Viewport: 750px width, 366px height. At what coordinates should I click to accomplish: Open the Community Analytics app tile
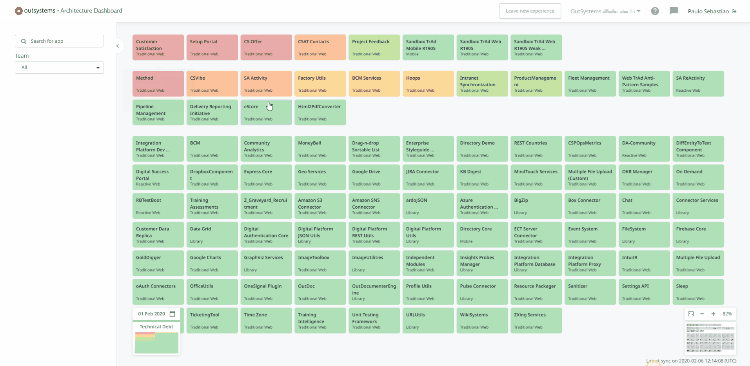pyautogui.click(x=266, y=149)
